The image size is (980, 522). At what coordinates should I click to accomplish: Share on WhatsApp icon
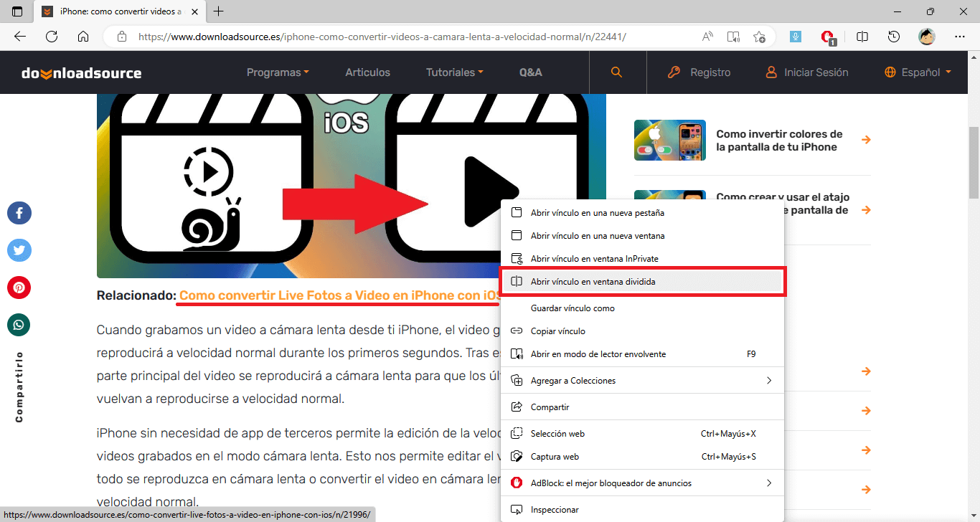point(19,325)
